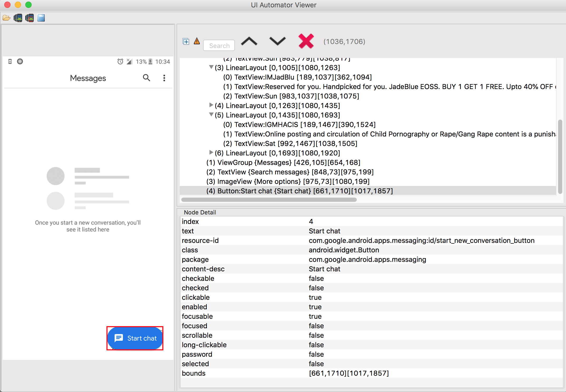This screenshot has height=392, width=566.
Task: Click the expand all plus icon
Action: tap(186, 41)
